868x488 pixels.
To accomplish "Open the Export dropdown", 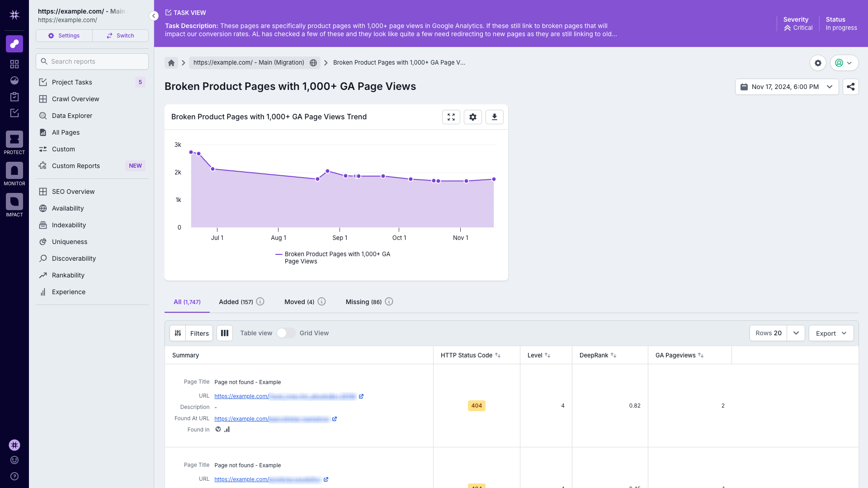I will (x=831, y=333).
